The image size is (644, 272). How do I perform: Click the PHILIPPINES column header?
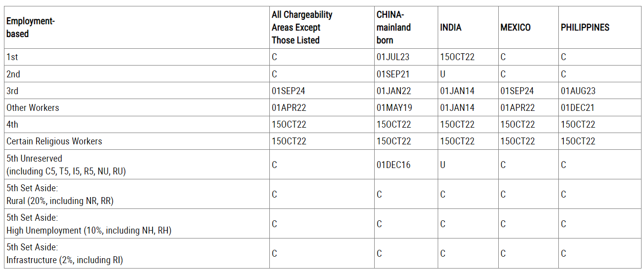[x=585, y=28]
